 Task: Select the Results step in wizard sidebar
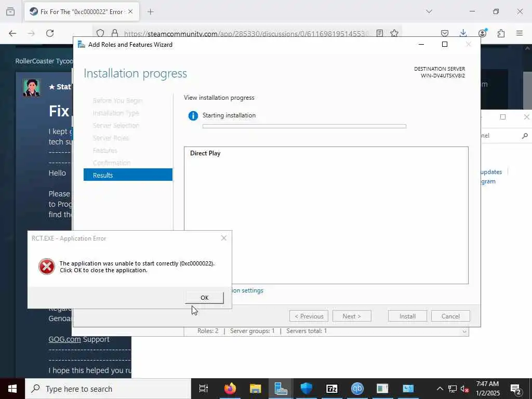click(x=128, y=175)
